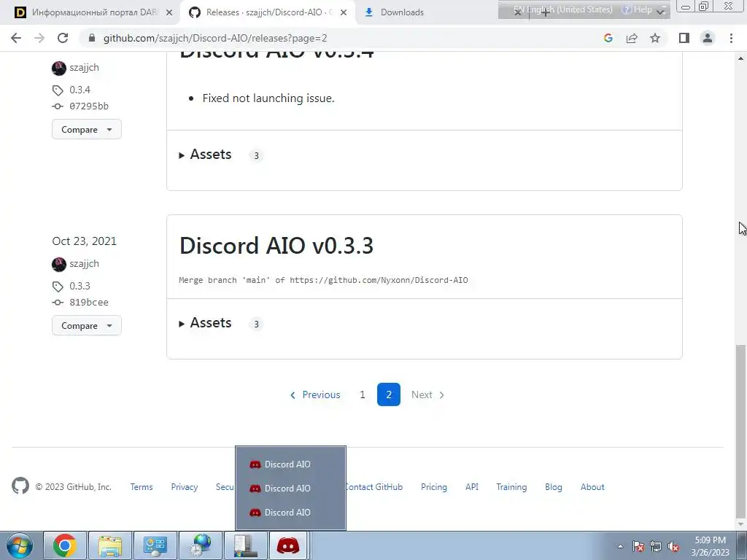Click the GitHub logo in the footer
747x560 pixels.
point(20,486)
